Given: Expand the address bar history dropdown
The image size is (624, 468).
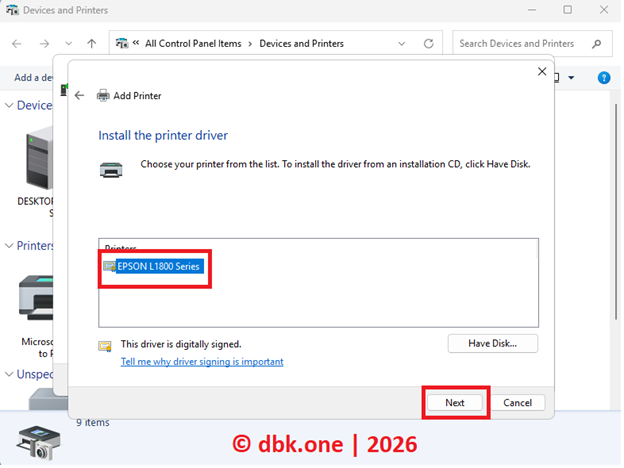Looking at the screenshot, I should [x=402, y=44].
